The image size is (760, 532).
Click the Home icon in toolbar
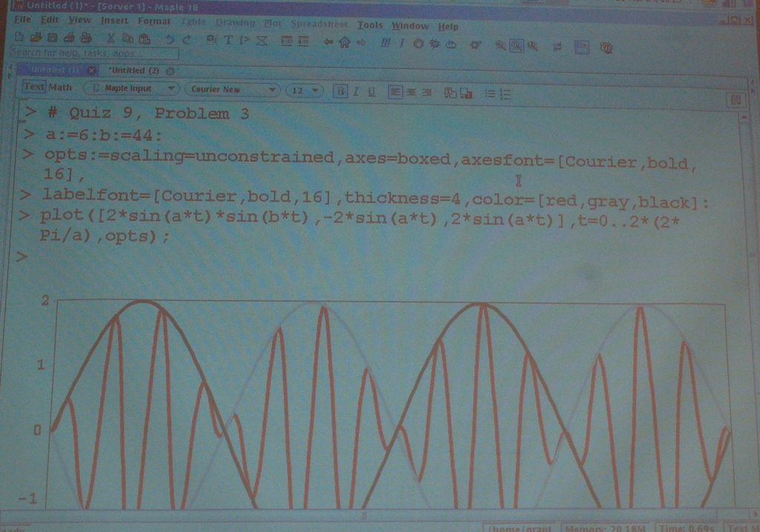[344, 43]
